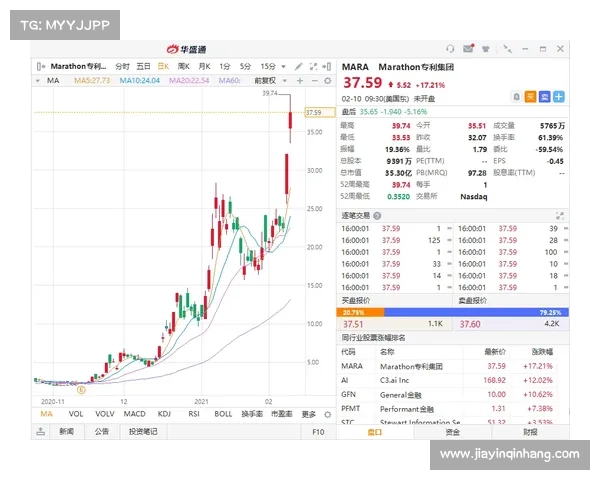Click the bid price 37.51
Image resolution: width=600 pixels, height=480 pixels.
tap(353, 325)
